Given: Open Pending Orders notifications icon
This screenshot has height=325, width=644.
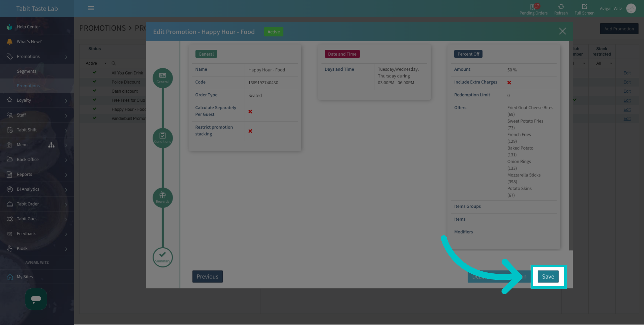Looking at the screenshot, I should coord(534,9).
